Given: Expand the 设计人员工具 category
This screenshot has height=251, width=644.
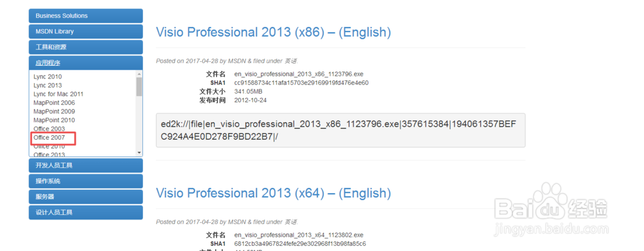Looking at the screenshot, I should click(86, 212).
